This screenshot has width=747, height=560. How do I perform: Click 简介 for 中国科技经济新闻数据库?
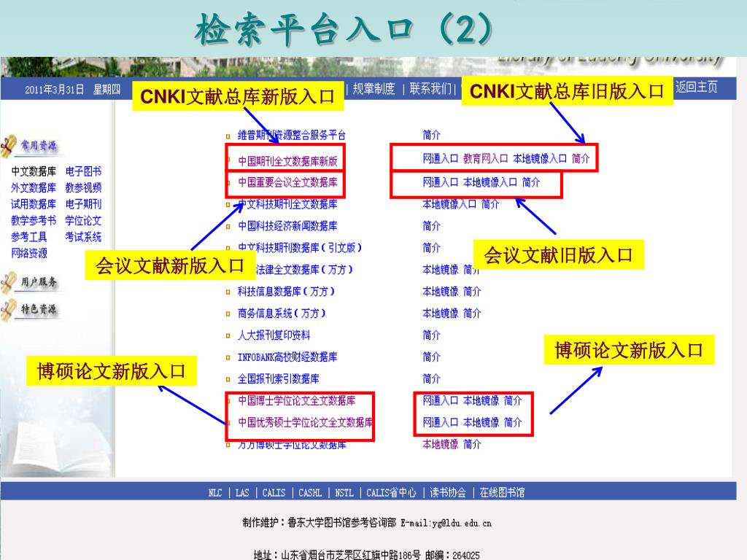coord(432,226)
